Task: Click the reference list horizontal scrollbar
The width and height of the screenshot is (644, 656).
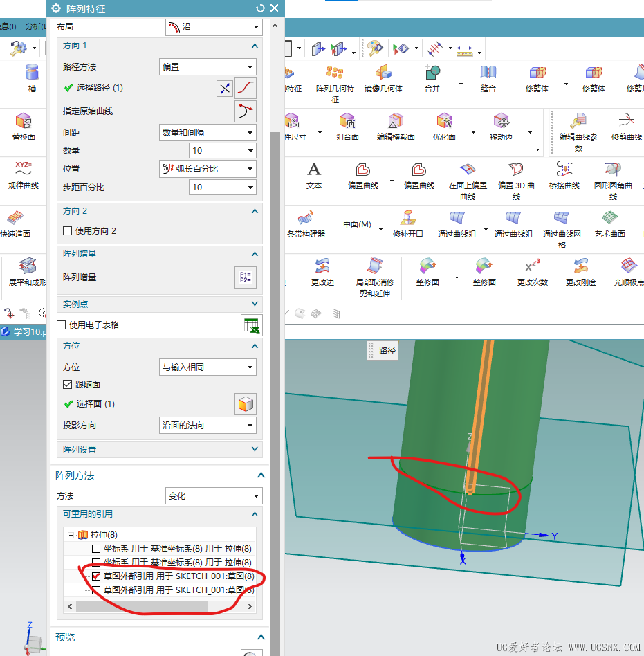Action: click(141, 606)
